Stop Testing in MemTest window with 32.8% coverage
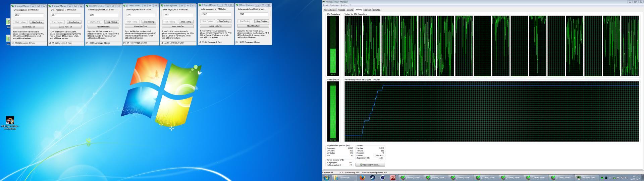This screenshot has height=181, width=644. pyautogui.click(x=186, y=22)
